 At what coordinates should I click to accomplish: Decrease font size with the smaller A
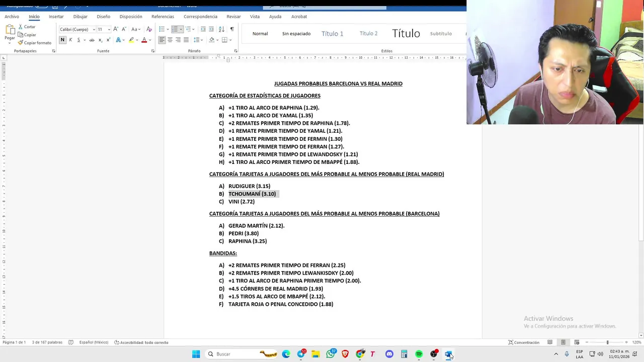pyautogui.click(x=124, y=29)
